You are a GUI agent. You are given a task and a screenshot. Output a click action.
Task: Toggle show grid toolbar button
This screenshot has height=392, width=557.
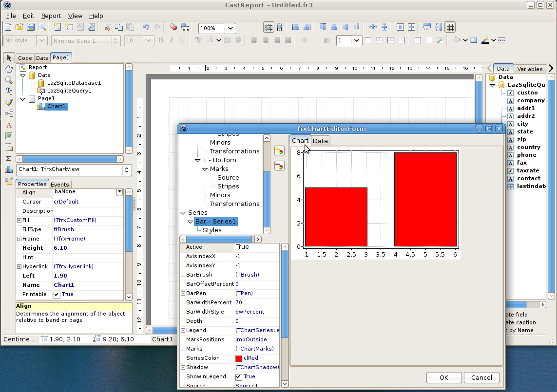pos(450,27)
